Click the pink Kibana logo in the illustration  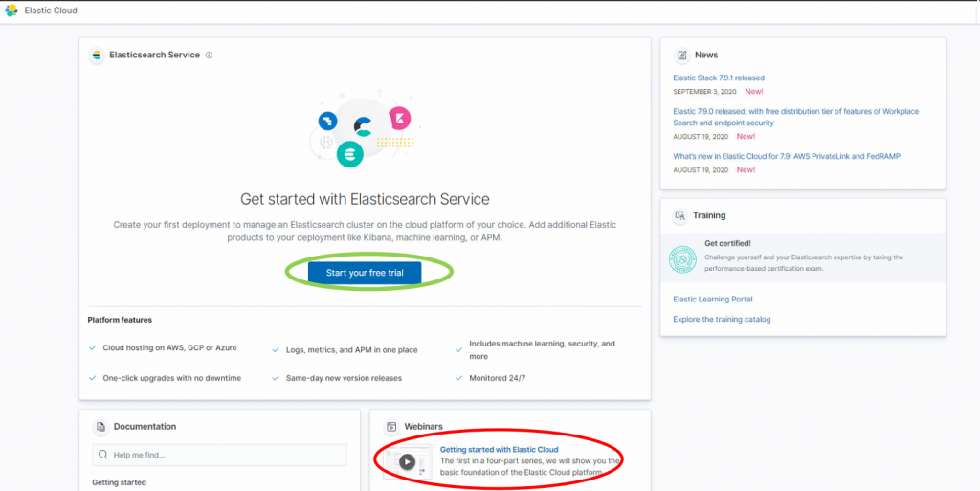click(x=399, y=118)
